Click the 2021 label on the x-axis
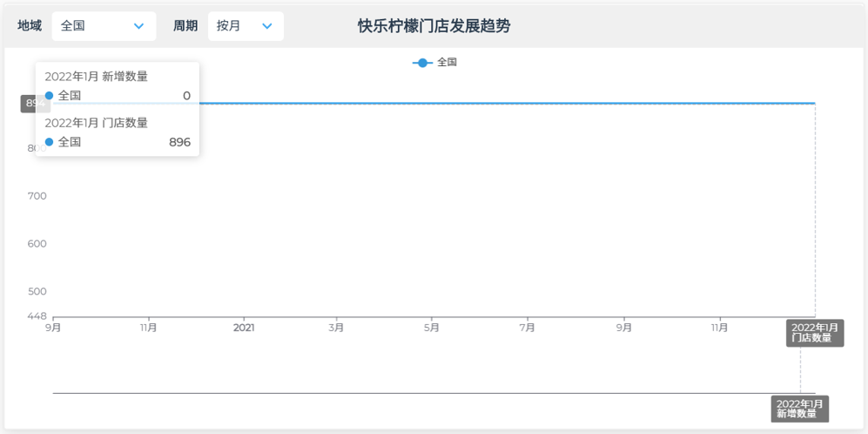 pos(244,328)
